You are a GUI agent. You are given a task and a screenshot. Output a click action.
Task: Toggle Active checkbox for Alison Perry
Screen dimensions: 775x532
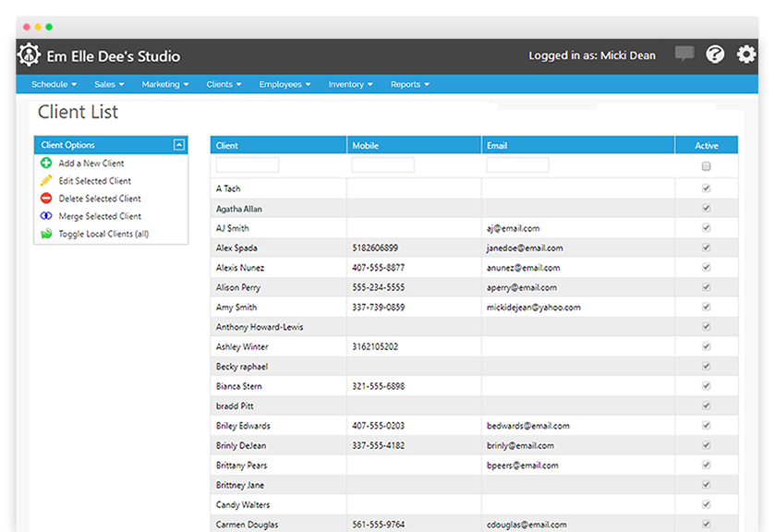tap(706, 286)
